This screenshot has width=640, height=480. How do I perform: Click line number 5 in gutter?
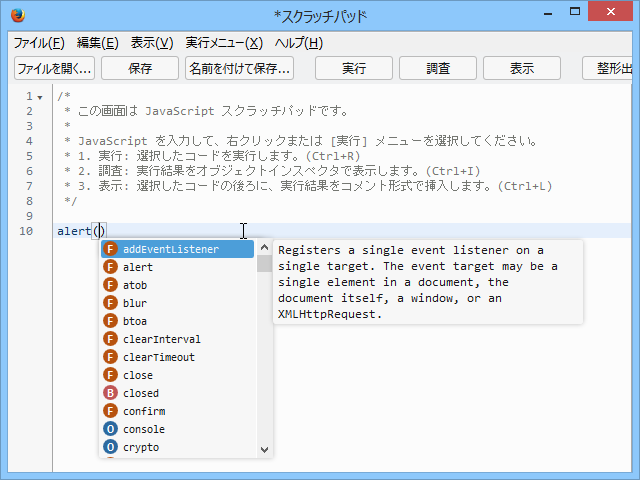pos(29,156)
